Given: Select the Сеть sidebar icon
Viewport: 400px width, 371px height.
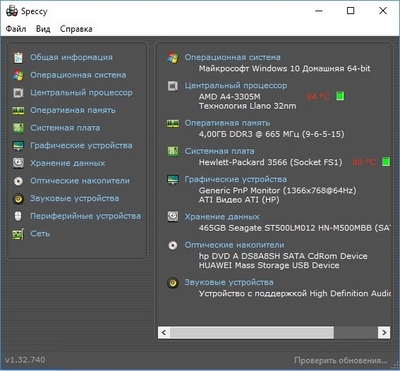Looking at the screenshot, I should point(18,234).
